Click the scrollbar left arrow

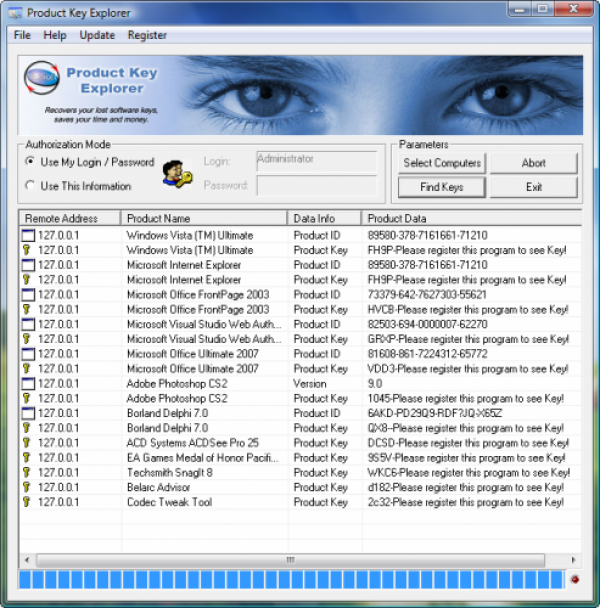(x=27, y=560)
